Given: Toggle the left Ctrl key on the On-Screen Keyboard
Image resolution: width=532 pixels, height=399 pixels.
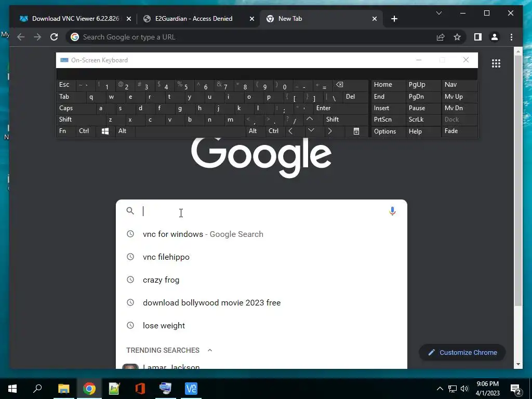Looking at the screenshot, I should tap(86, 131).
